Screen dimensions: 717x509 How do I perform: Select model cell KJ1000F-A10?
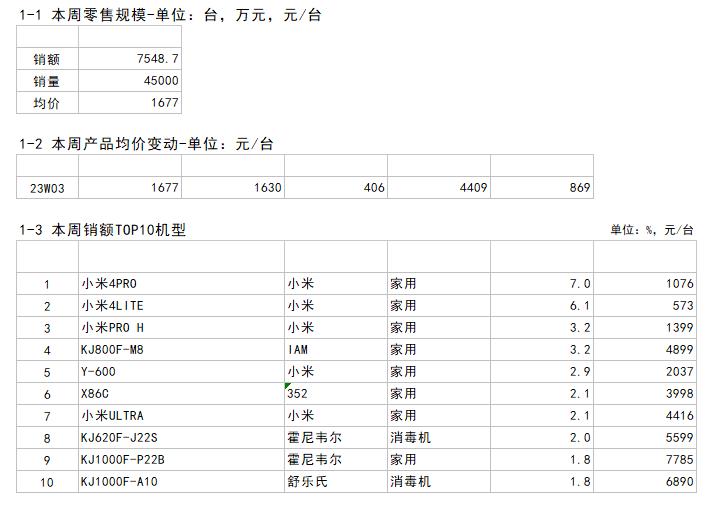point(181,481)
